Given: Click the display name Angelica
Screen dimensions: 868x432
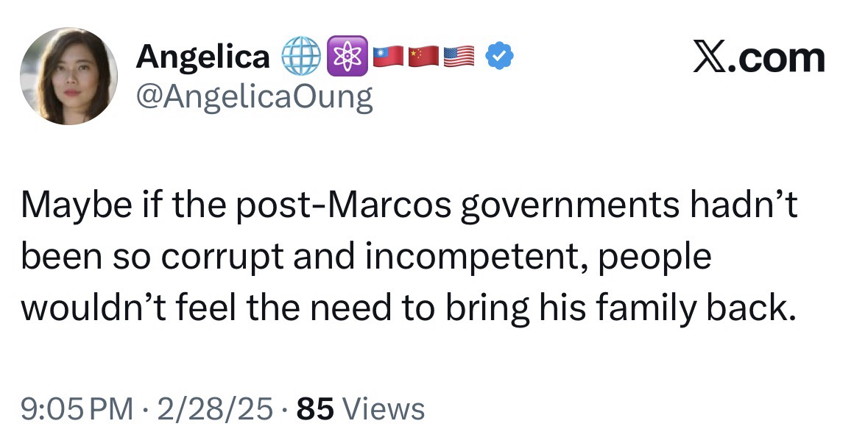Looking at the screenshot, I should click(203, 57).
